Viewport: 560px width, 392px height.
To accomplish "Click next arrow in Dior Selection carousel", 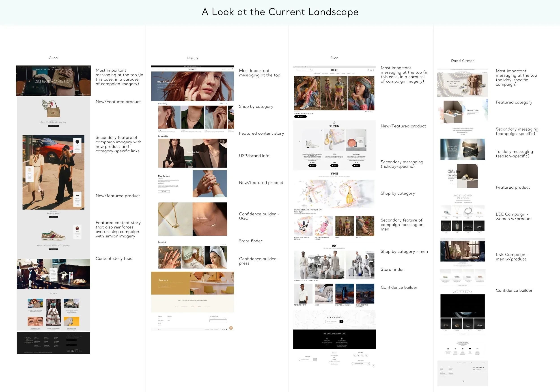I will (x=369, y=141).
